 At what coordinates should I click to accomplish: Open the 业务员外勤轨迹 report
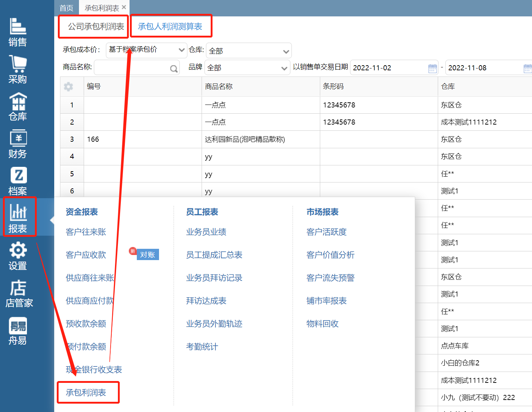pos(214,324)
